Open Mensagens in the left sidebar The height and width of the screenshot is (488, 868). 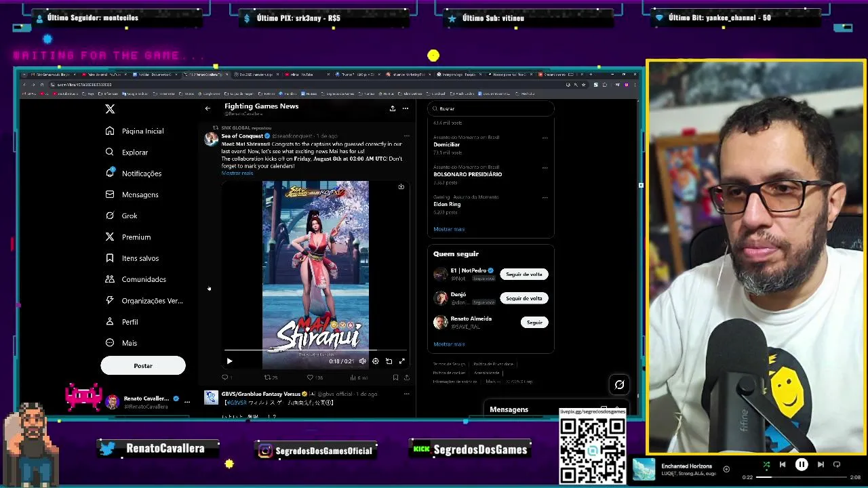[x=132, y=195]
